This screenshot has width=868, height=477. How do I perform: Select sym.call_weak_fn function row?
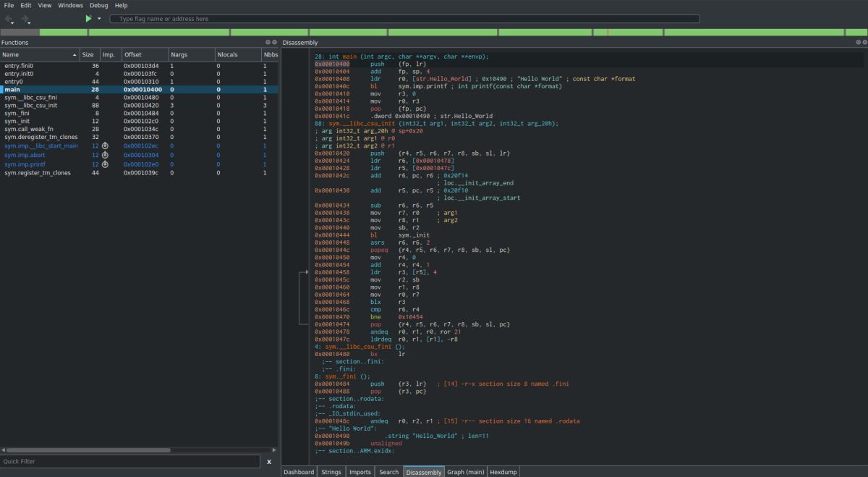point(139,129)
